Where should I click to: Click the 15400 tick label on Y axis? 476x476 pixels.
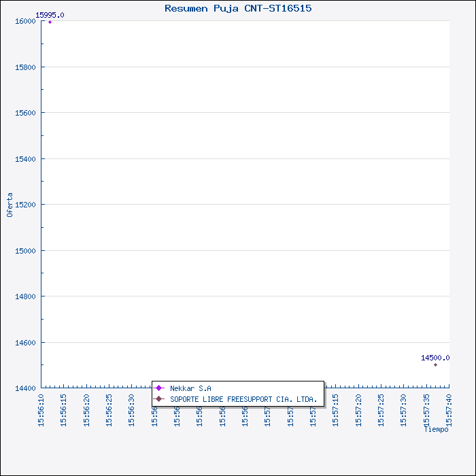tap(26, 159)
